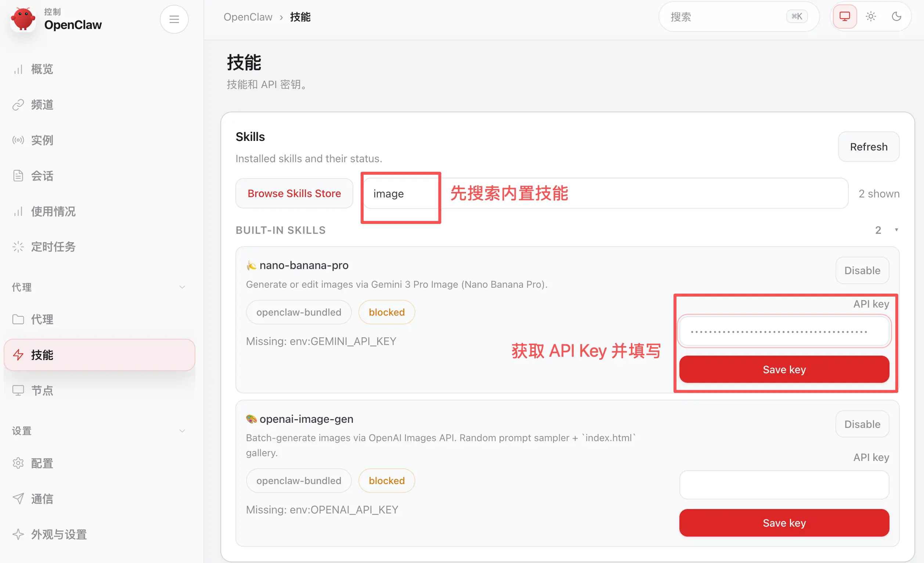The height and width of the screenshot is (563, 924).
Task: Collapse the Built-in Skills group arrow
Action: tap(896, 230)
